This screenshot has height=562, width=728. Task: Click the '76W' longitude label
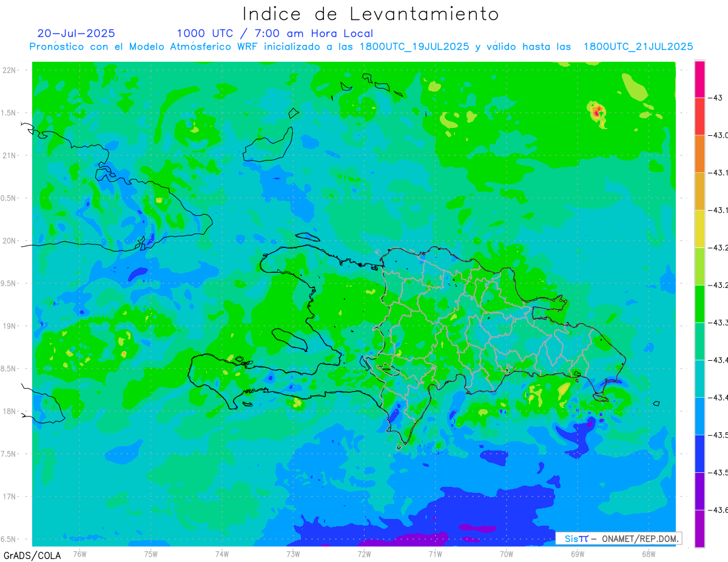point(79,553)
